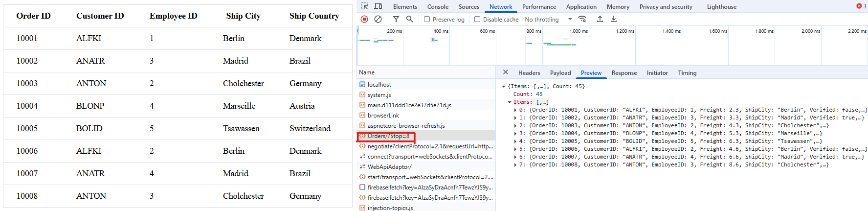Switch to the Console tab
The image size is (868, 211).
click(438, 7)
